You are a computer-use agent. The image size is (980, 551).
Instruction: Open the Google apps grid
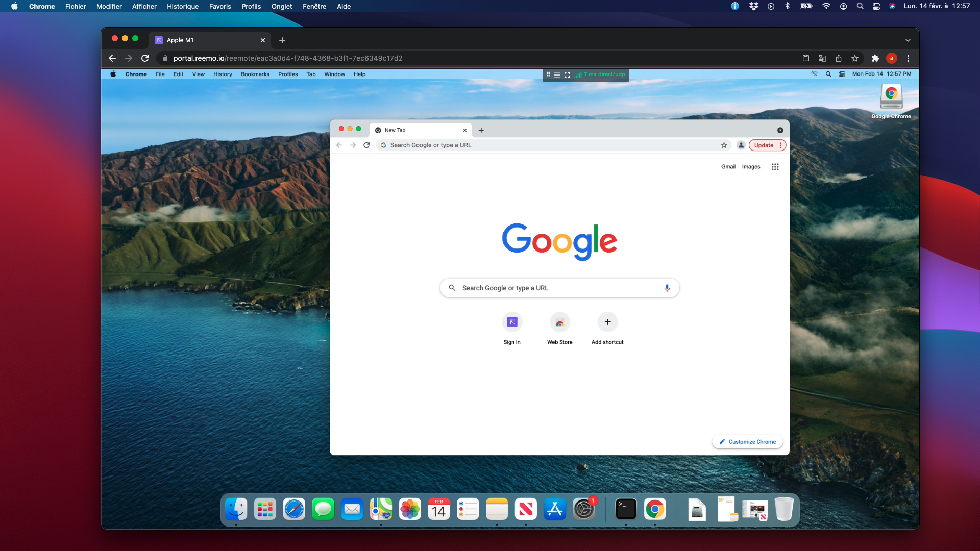[775, 167]
